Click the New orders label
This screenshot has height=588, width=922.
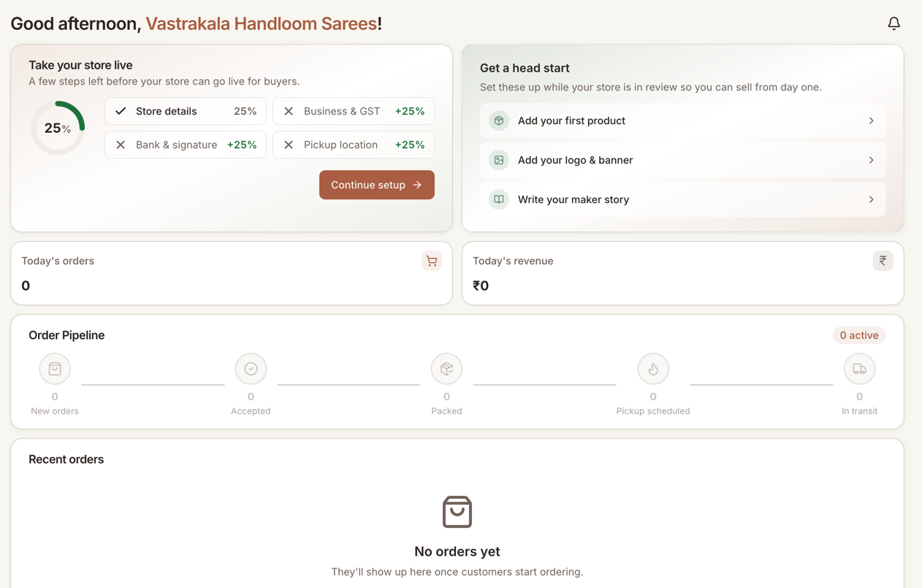point(55,411)
